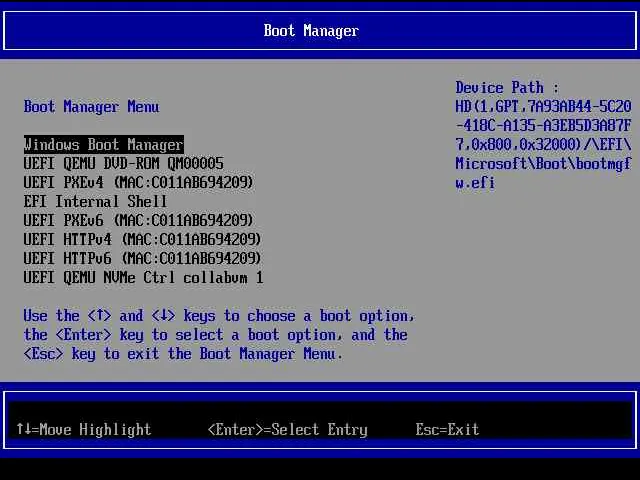
Task: Click the Boot Manager Menu heading
Action: [91, 107]
